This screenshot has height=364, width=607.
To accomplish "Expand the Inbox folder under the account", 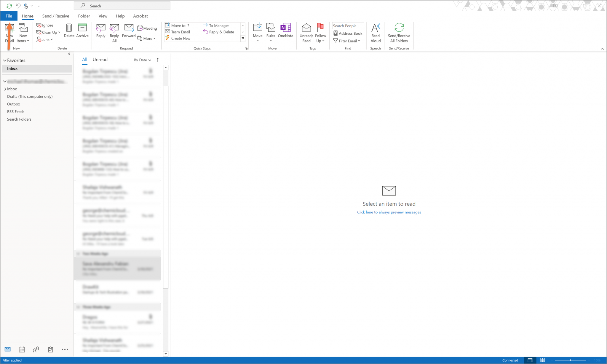I will pos(5,89).
